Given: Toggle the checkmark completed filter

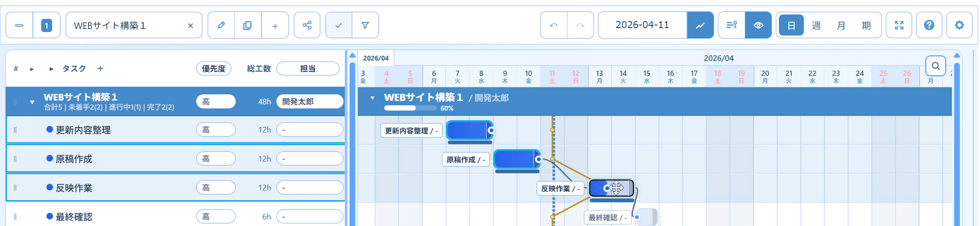Looking at the screenshot, I should 339,25.
